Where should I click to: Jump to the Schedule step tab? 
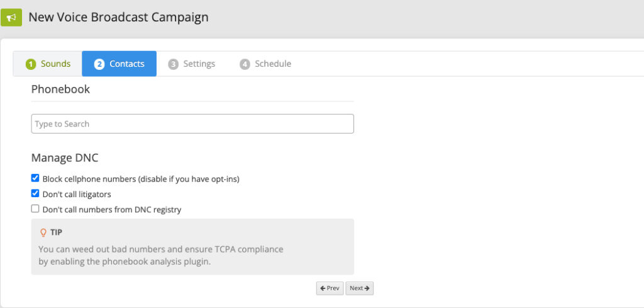(265, 64)
